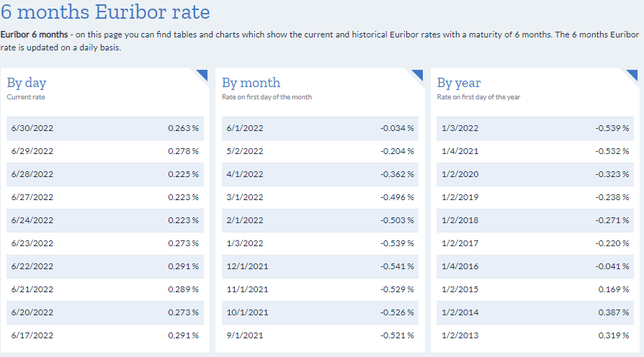Screen dimensions: 644x357
Task: Click the -0.532 % rate value
Action: pyautogui.click(x=612, y=151)
